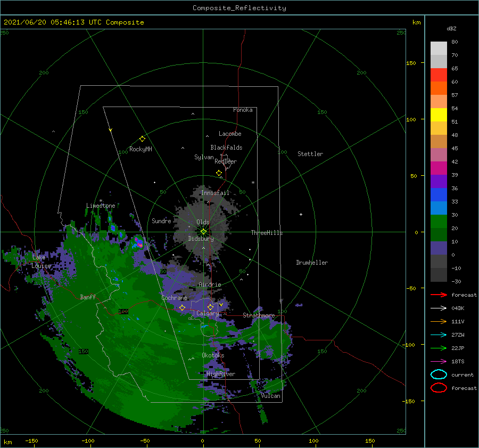This screenshot has height=448, width=479.
Task: Click the magenta 18TS arrow legend
Action: tap(439, 362)
